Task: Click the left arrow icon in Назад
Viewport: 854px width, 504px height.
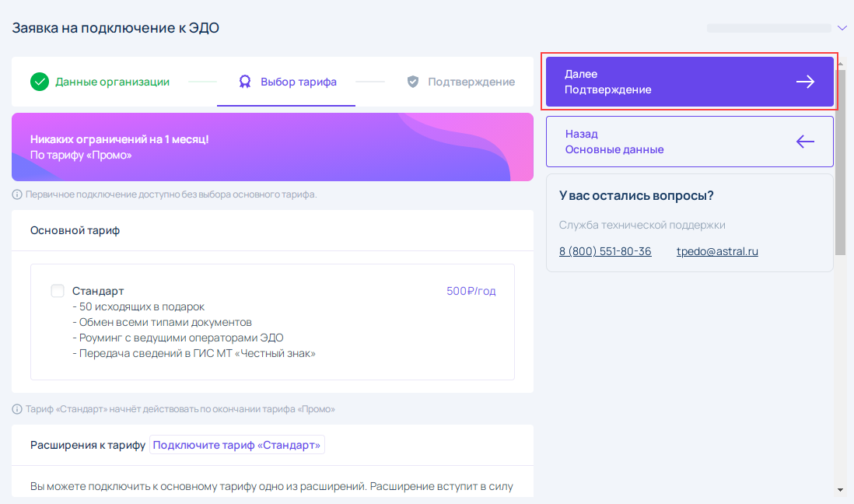Action: pos(805,142)
